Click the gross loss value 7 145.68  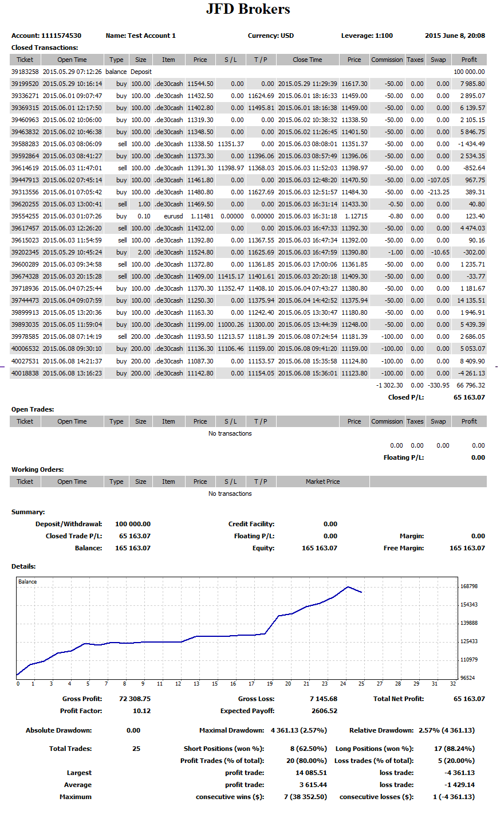(x=324, y=699)
